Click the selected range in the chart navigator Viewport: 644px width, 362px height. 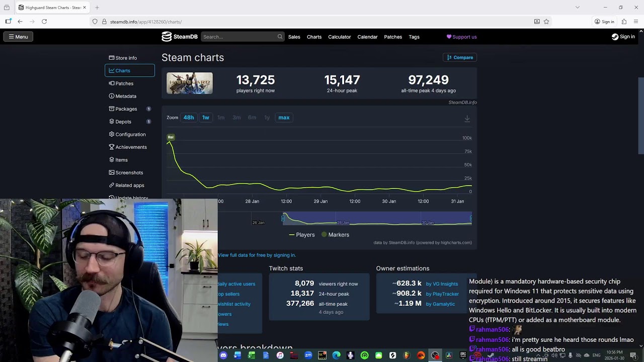377,218
